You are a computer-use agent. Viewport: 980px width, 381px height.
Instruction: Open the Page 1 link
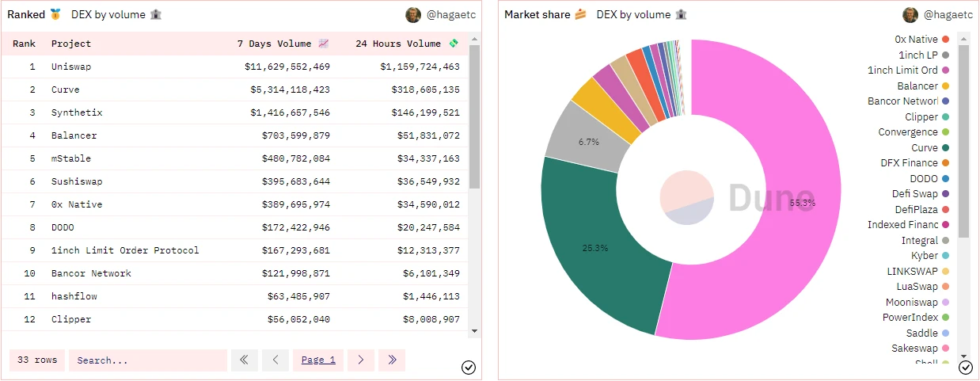point(318,360)
